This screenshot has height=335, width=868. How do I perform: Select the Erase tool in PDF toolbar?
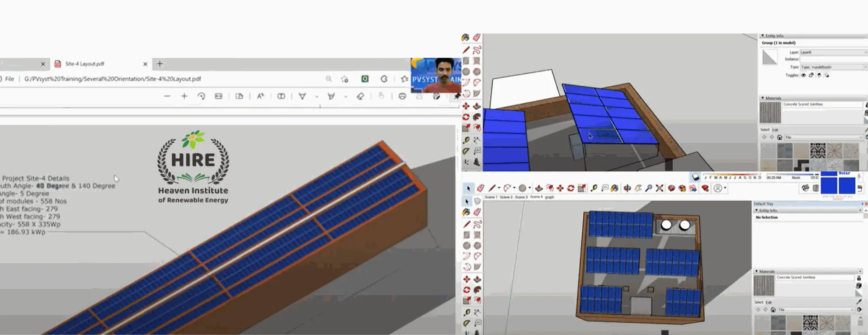(360, 96)
